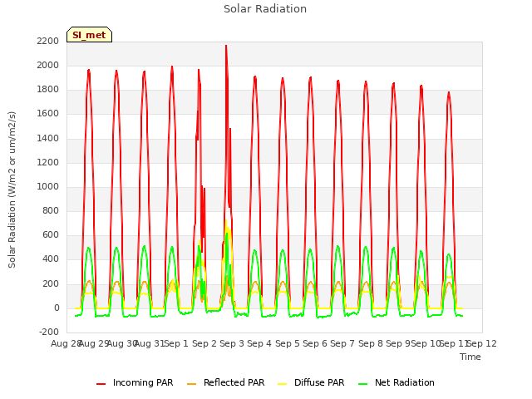Click the SI_met annotation label
The width and height of the screenshot is (532, 399).
tap(89, 35)
